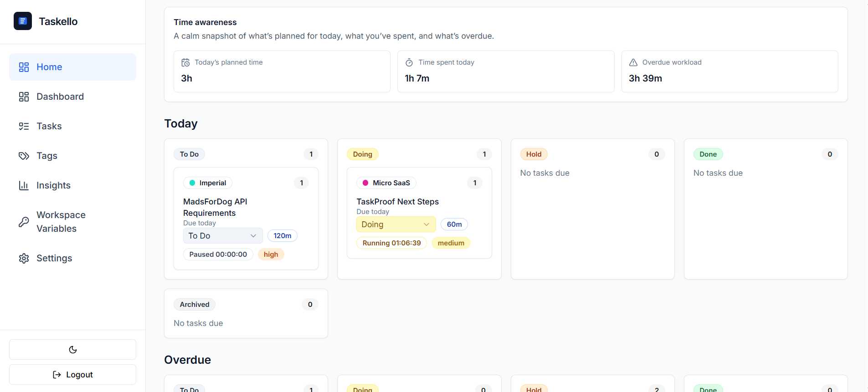Click the Today's planned time calendar icon
The height and width of the screenshot is (392, 868).
click(185, 62)
